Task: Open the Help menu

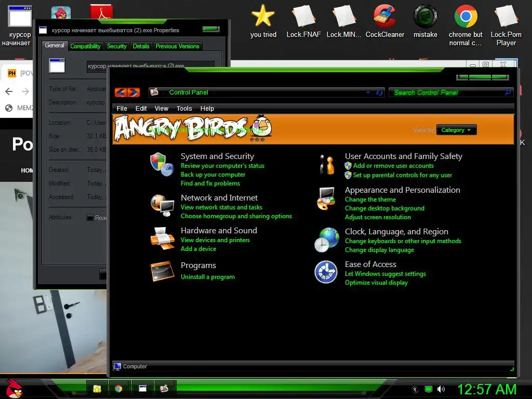Action: 207,109
